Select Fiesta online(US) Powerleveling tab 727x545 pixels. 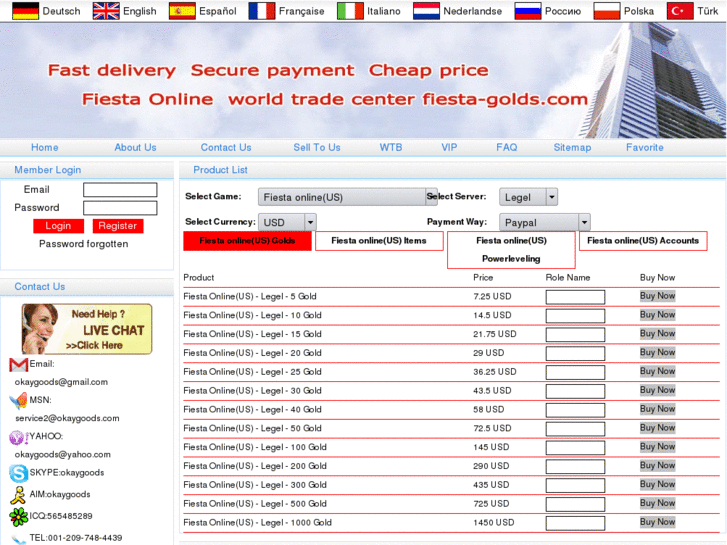click(511, 250)
